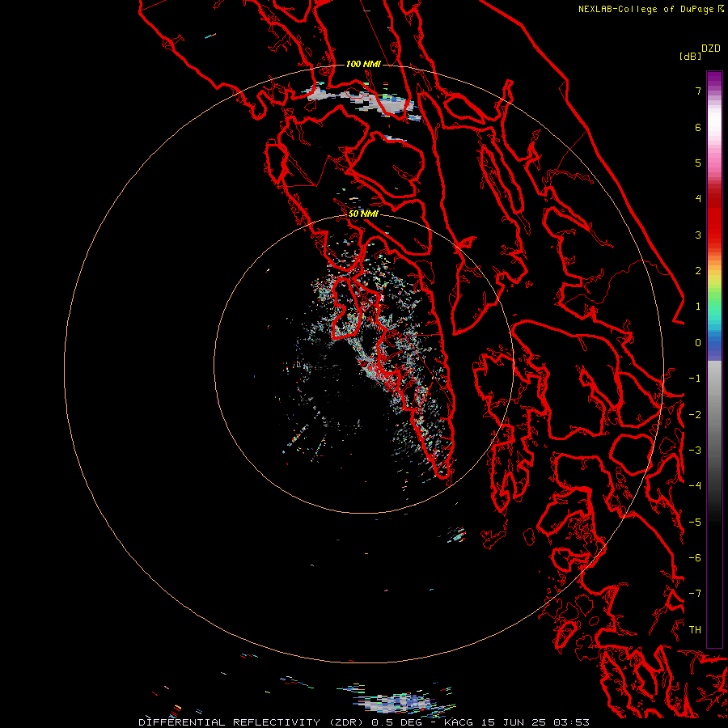Click the scale tick label -2
728x728 pixels.
[695, 414]
